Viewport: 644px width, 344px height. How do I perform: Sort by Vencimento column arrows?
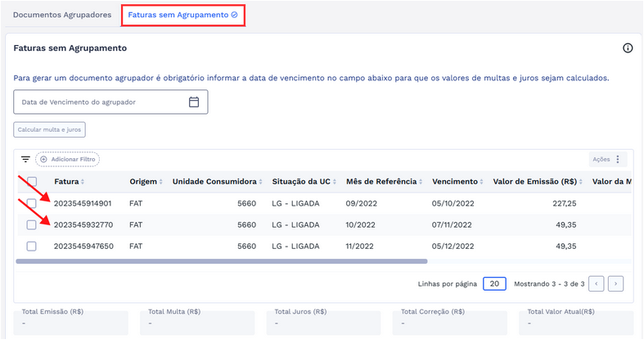click(x=480, y=182)
